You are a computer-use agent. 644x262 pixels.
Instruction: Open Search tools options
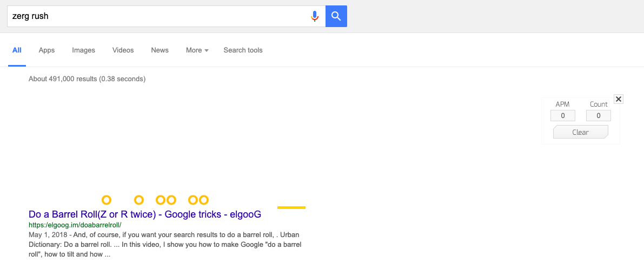(243, 50)
